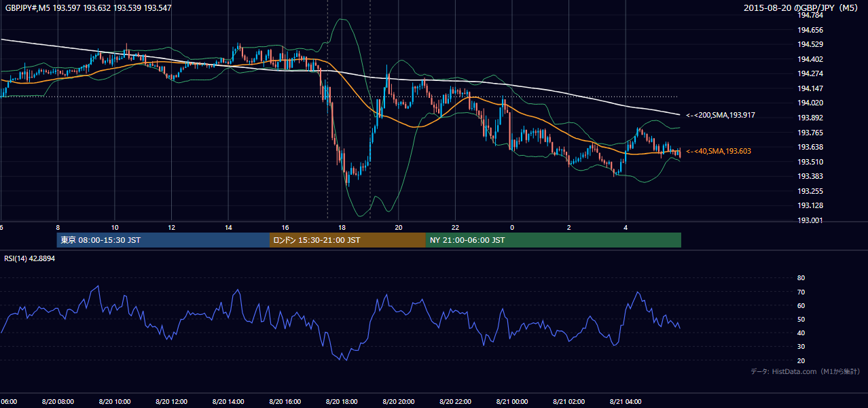Click the 2015-08-20 GBP/JPY (M5) chart title
Image resolution: width=868 pixels, height=408 pixels.
click(x=801, y=8)
